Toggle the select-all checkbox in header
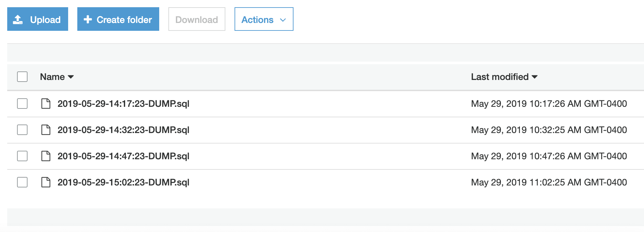Viewport: 644px width, 232px height. (x=22, y=77)
